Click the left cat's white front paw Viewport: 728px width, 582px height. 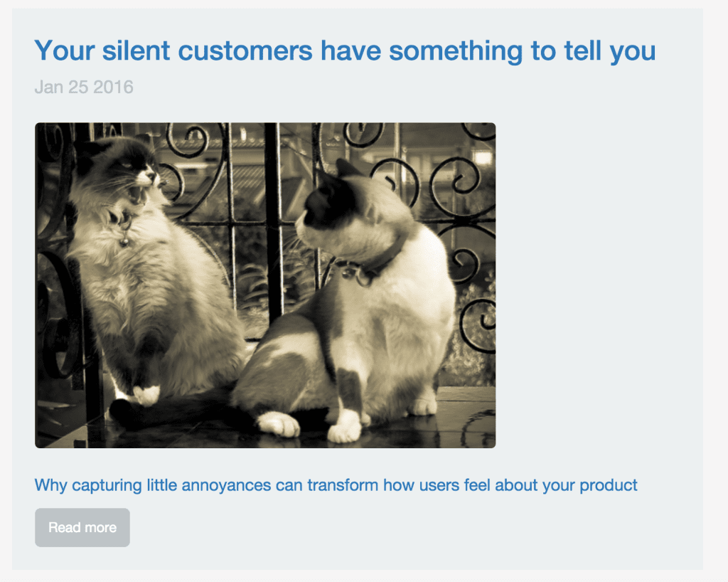tap(146, 395)
